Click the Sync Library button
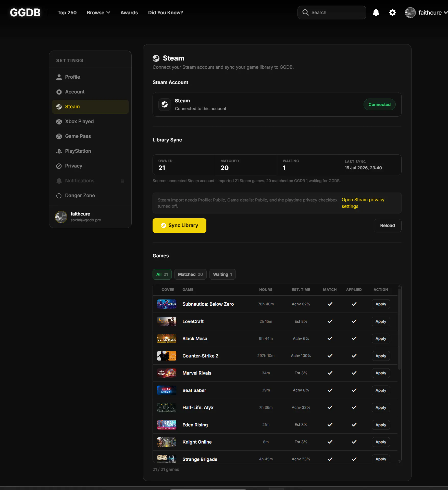 click(179, 225)
